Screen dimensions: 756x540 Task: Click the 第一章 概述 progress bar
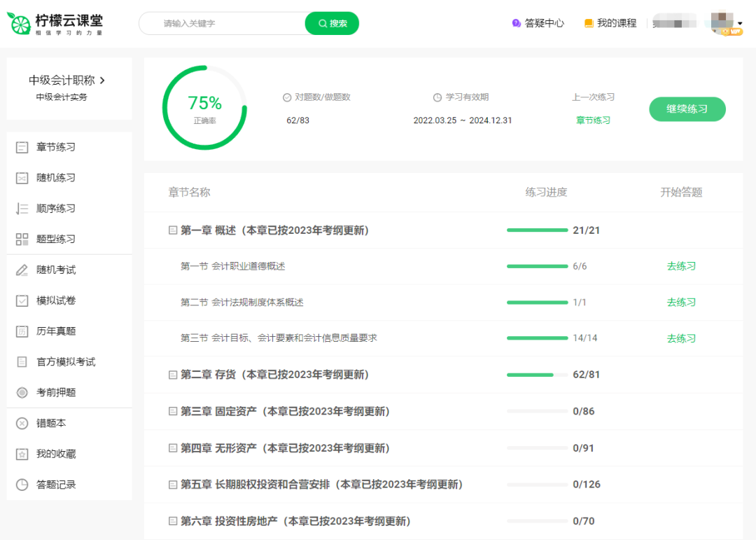click(x=537, y=230)
